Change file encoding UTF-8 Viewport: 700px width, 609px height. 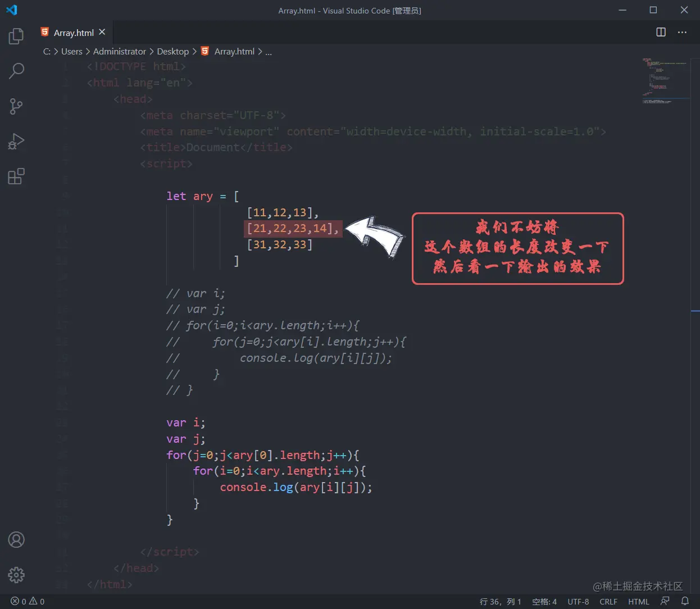click(x=578, y=601)
